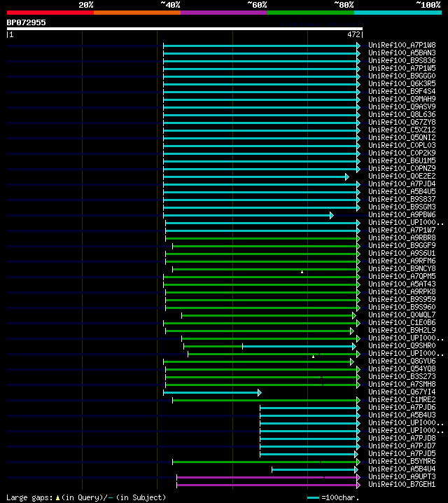Select hit label UniRef100_Q9ASV9
Viewport: 448px width, 503px height.
pos(402,106)
